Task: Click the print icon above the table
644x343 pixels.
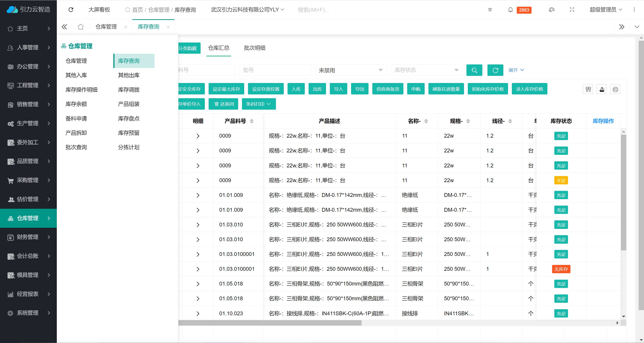Action: click(615, 89)
